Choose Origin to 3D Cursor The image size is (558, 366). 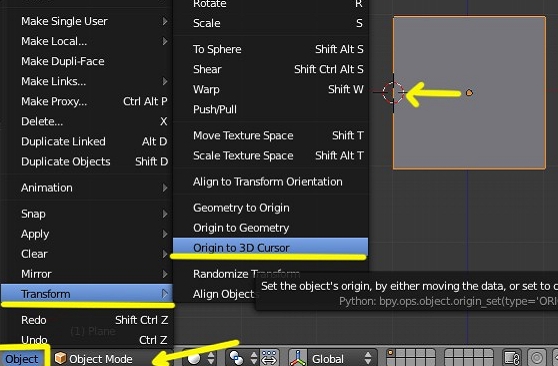pyautogui.click(x=270, y=248)
